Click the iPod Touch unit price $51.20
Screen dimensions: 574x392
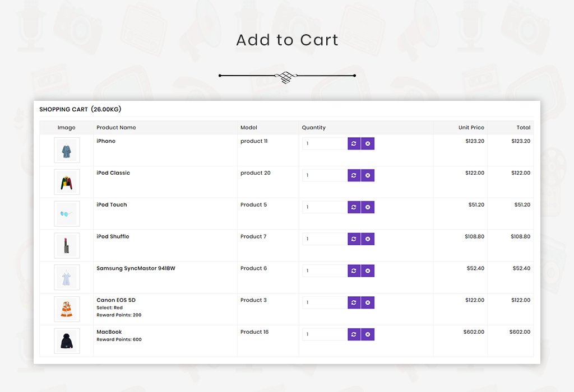point(476,205)
